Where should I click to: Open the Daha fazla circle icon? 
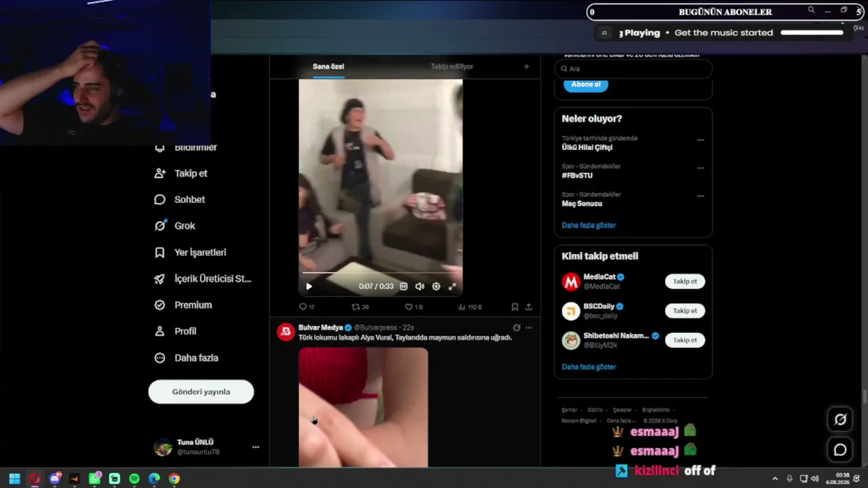(160, 358)
